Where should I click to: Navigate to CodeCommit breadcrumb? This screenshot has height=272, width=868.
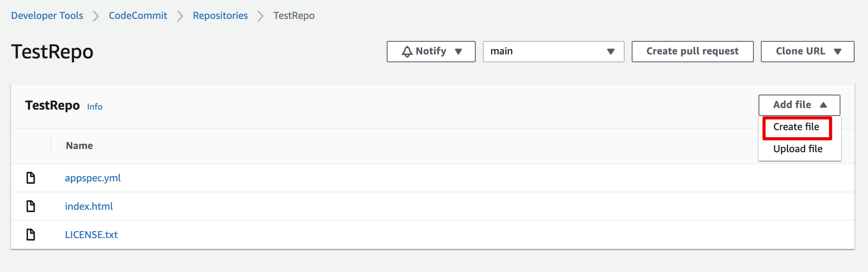tap(138, 16)
